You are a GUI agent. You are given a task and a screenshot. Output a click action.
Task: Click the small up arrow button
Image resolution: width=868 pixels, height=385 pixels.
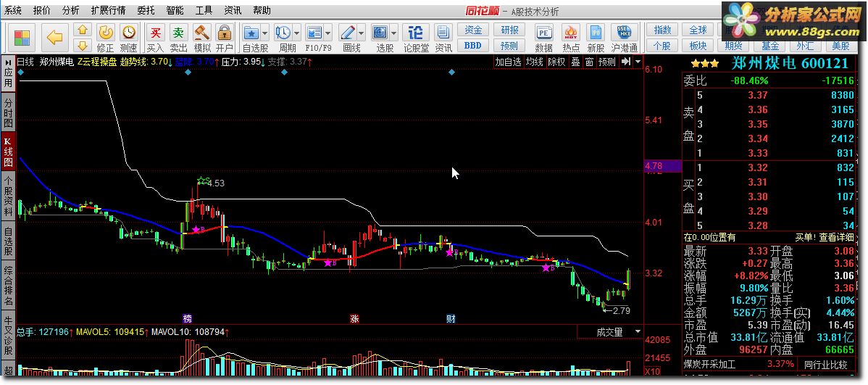[x=83, y=30]
